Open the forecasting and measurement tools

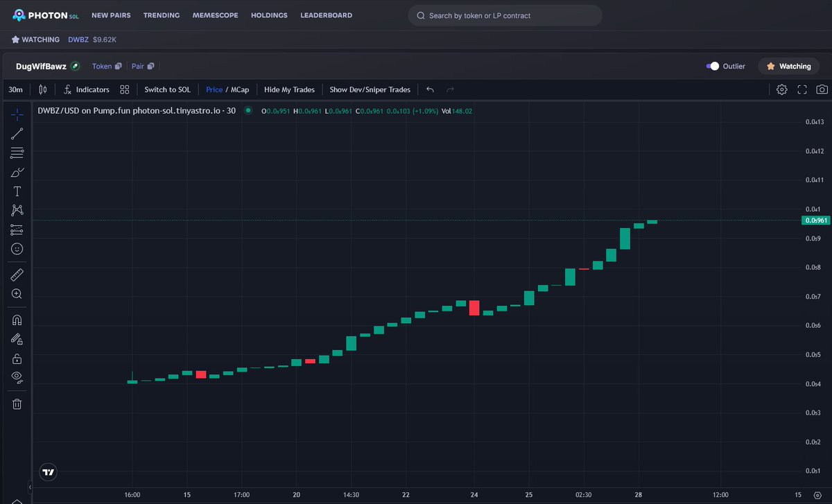tap(17, 229)
